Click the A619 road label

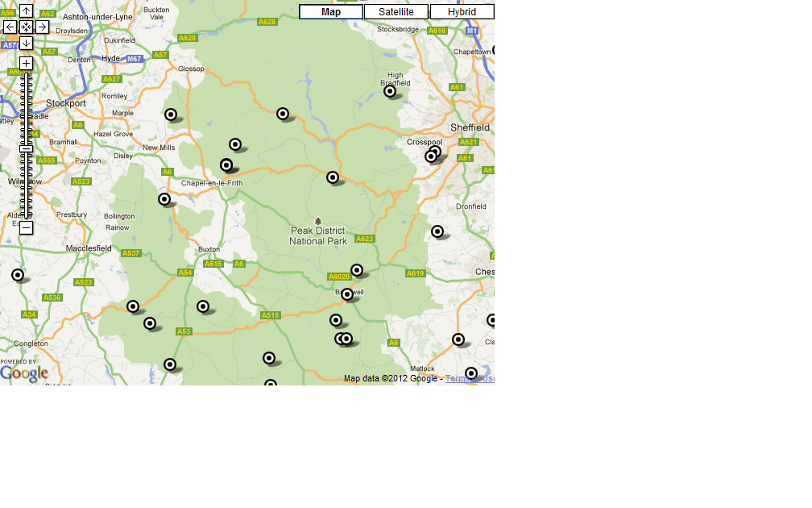click(x=416, y=273)
